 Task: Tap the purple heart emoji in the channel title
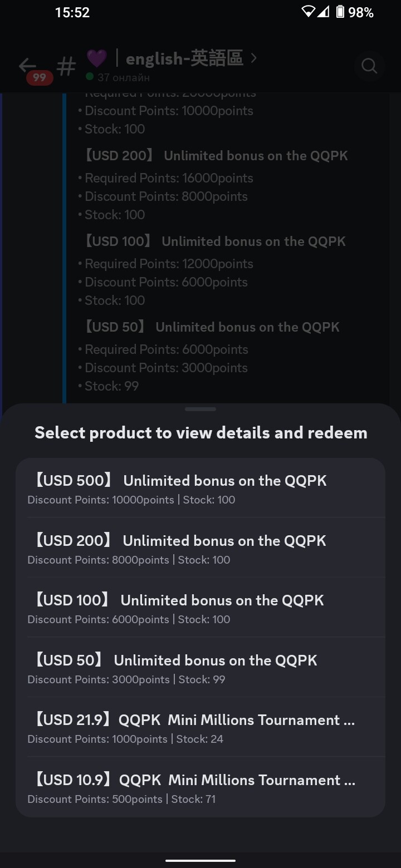96,58
